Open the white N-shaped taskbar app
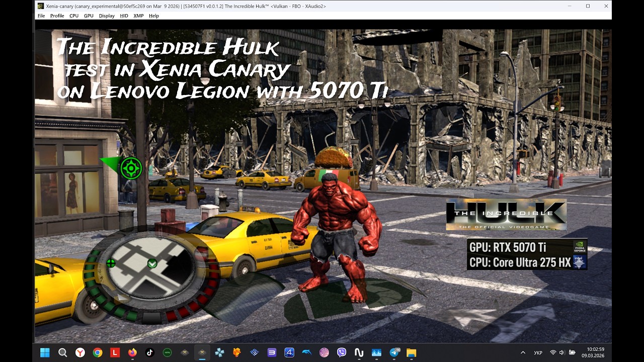 [x=359, y=352]
